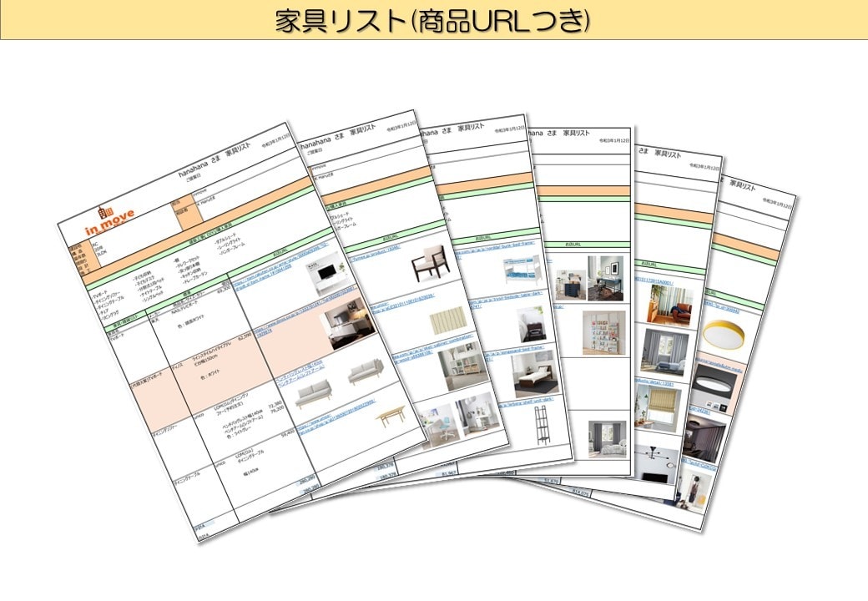Open the dark TV board room photo

tap(348, 323)
